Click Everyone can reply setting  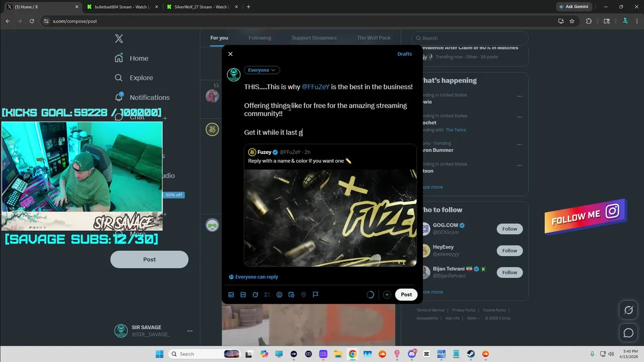point(254,277)
